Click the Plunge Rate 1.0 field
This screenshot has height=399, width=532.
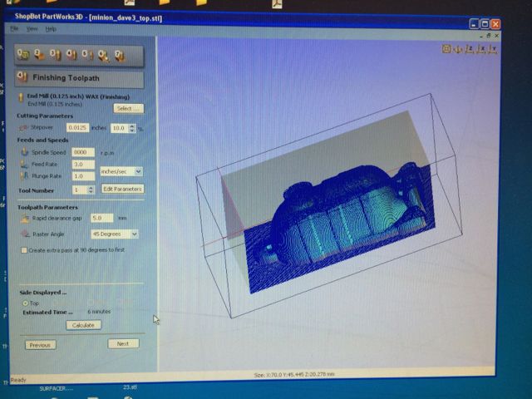(x=83, y=176)
